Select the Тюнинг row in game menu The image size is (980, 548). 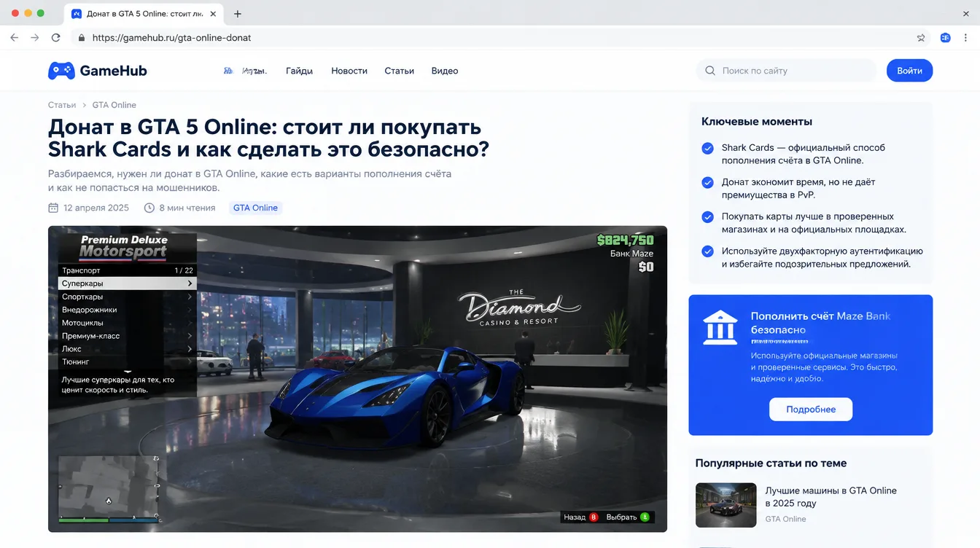tap(127, 362)
